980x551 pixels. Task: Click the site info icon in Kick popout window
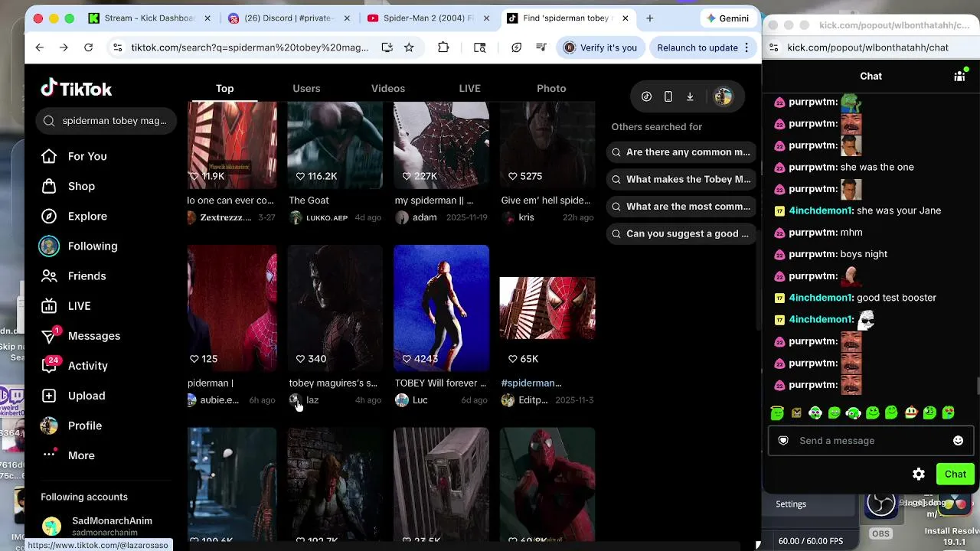[x=773, y=47]
